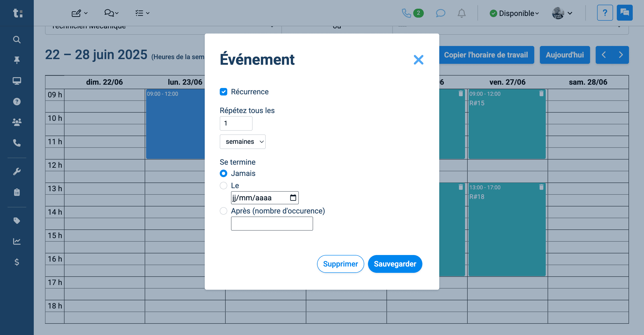
Task: Select the Après (nombre d'occurence) radio
Action: tap(223, 211)
